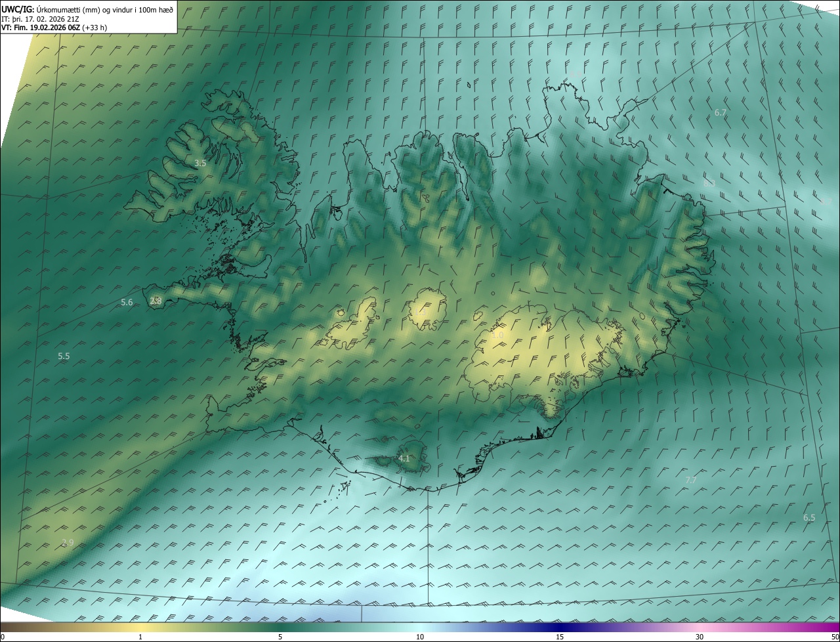Click the valid time line "VT: Fim. 19.02.2026 06Z (+33 h)"

point(54,28)
